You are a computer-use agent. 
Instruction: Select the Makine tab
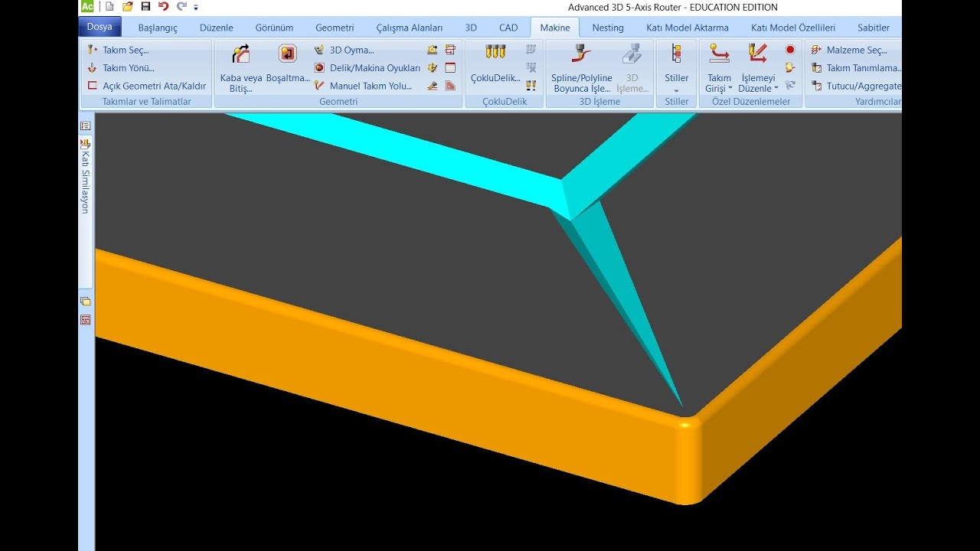(555, 28)
